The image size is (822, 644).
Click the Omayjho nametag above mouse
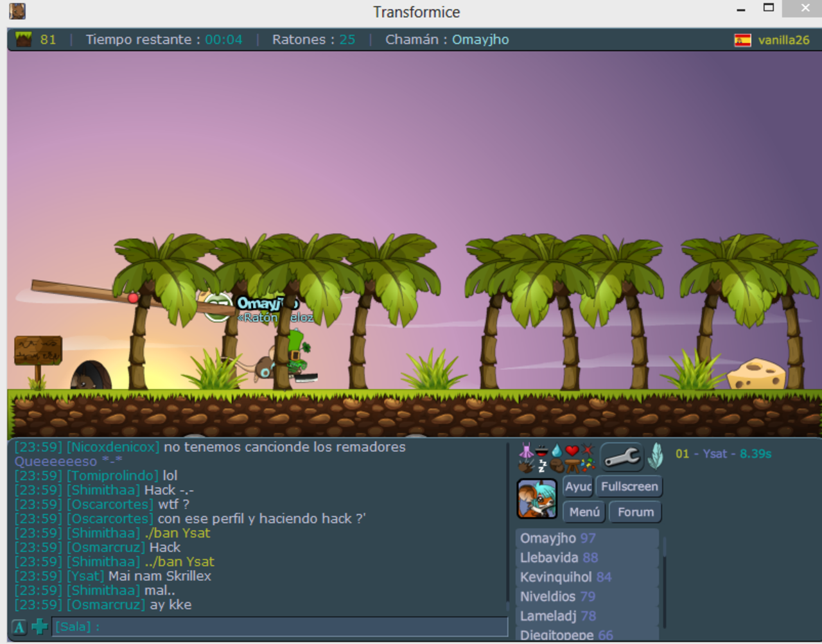(268, 303)
